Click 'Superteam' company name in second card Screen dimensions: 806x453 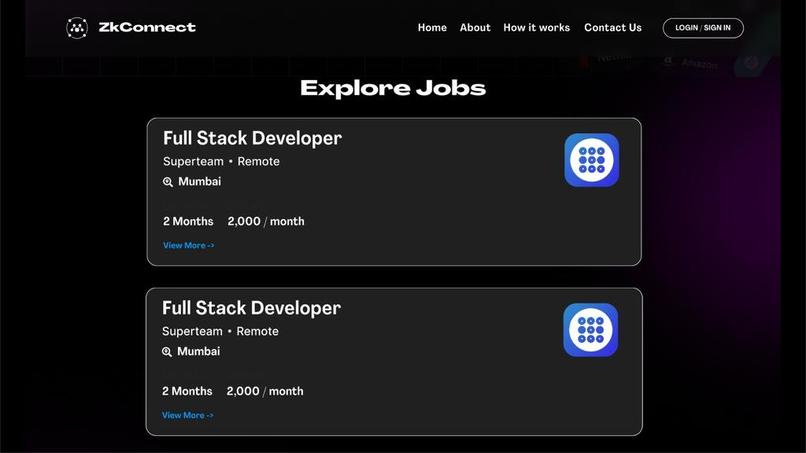click(x=192, y=331)
